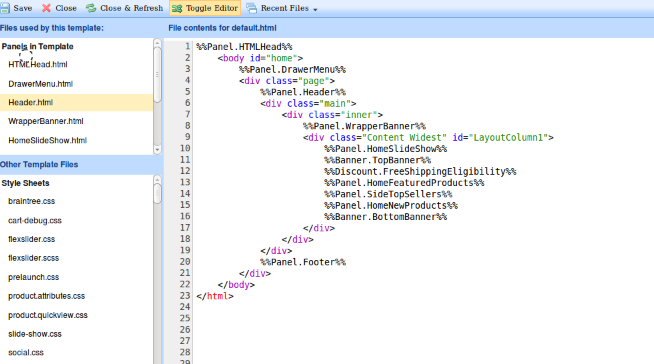Place cursor on %%Panel.HTMLHead%% line
The width and height of the screenshot is (654, 364).
pyautogui.click(x=244, y=47)
